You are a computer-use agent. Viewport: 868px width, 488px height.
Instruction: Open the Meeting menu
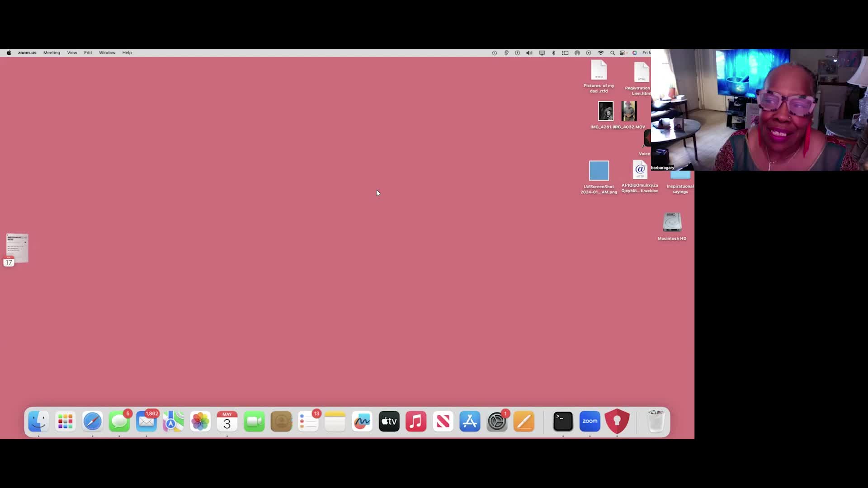click(x=52, y=53)
